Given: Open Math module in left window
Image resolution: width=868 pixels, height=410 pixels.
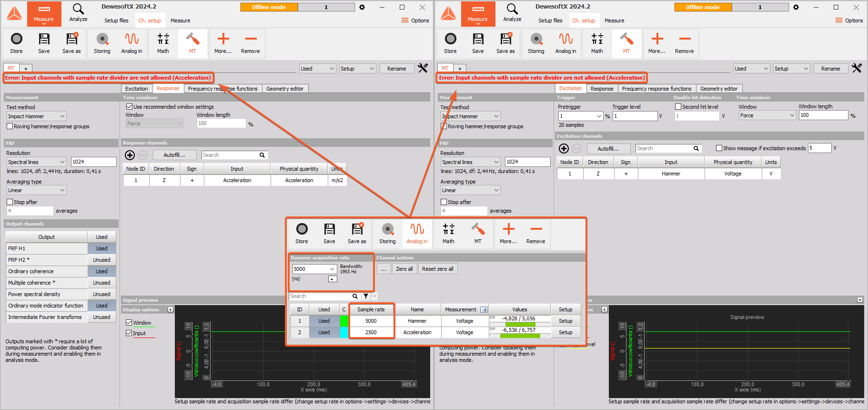Looking at the screenshot, I should pos(163,43).
